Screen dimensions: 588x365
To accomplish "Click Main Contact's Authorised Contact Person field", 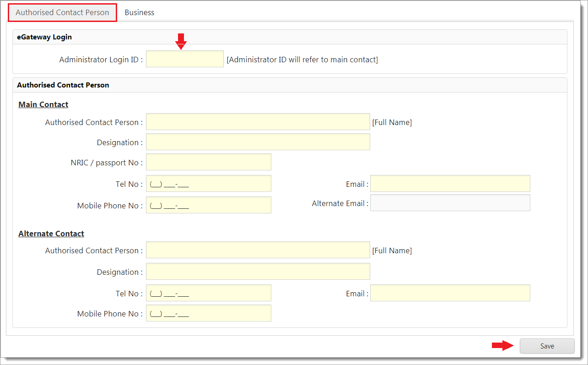I will click(258, 122).
